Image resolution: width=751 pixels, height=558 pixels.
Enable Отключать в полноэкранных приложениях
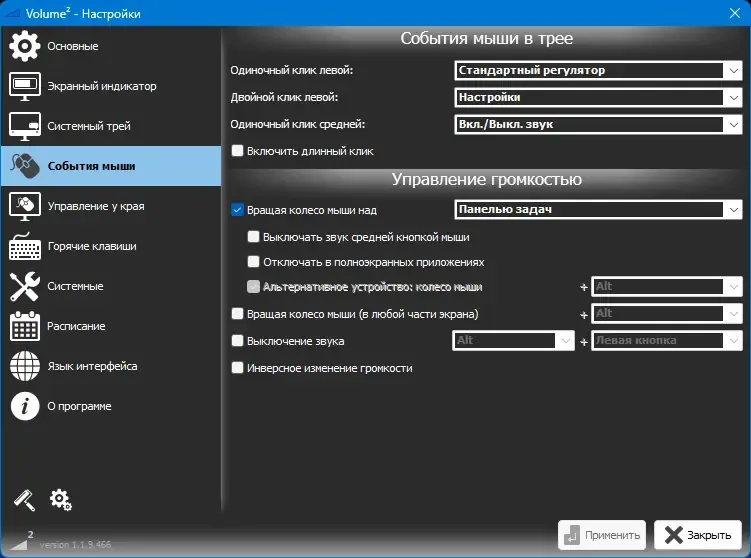coord(253,262)
